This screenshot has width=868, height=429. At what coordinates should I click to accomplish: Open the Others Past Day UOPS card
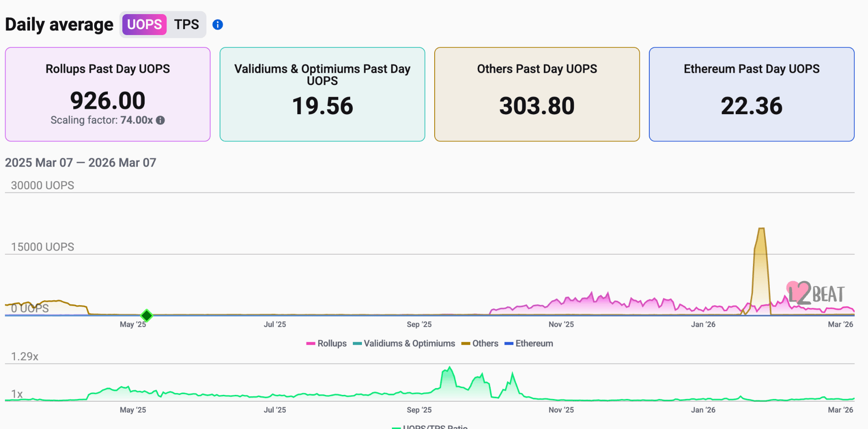click(x=537, y=94)
